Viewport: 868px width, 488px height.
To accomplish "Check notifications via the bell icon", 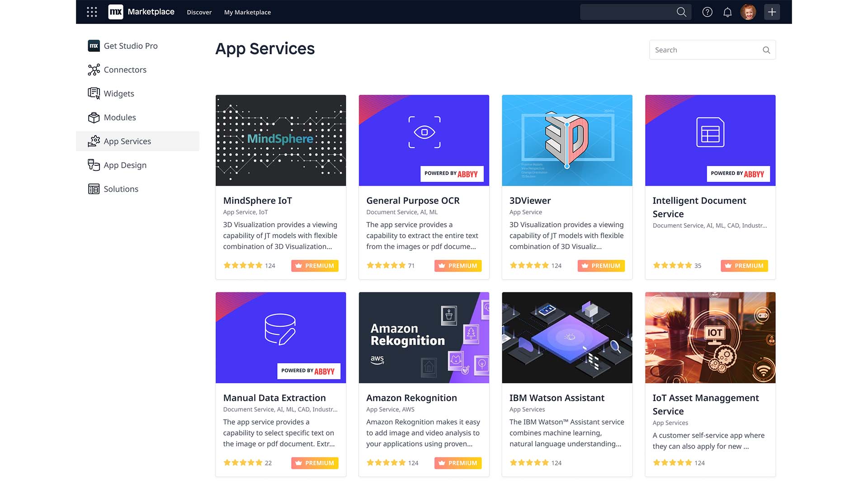I will pyautogui.click(x=727, y=12).
